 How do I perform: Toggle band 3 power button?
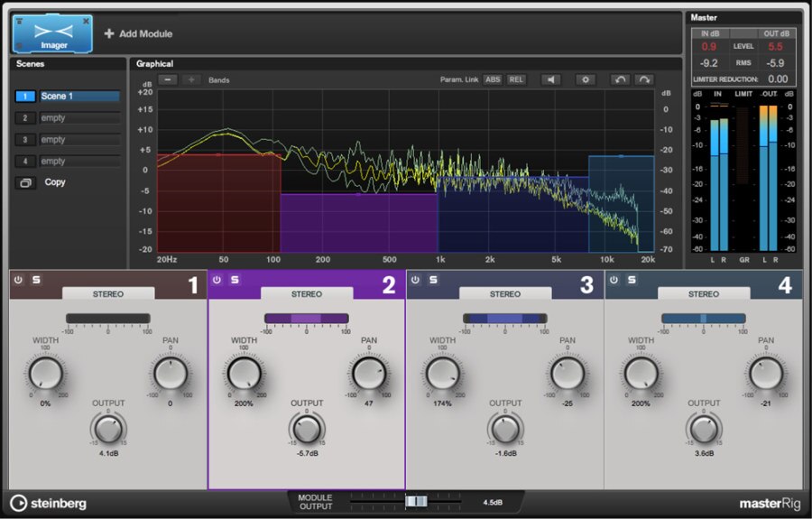(x=415, y=280)
